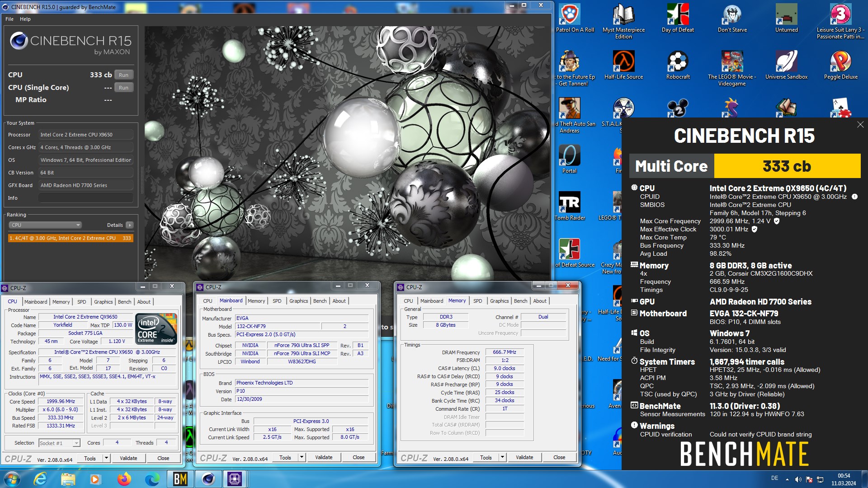This screenshot has width=868, height=488.
Task: Open the Don't Starve desktop icon
Action: coord(732,18)
